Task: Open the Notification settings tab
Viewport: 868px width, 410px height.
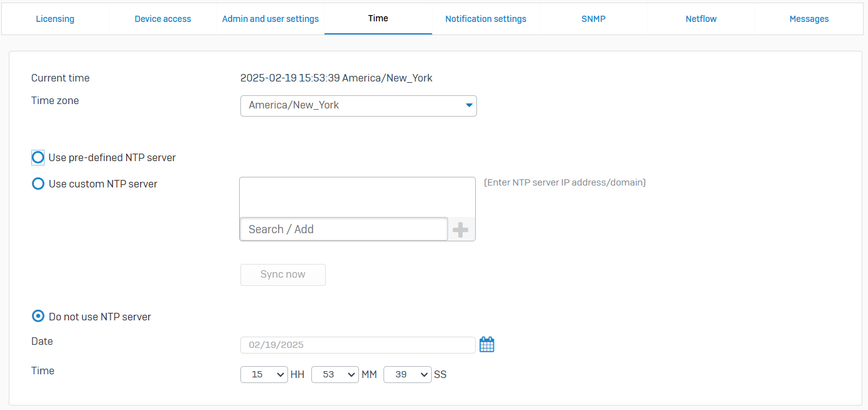Action: [486, 19]
